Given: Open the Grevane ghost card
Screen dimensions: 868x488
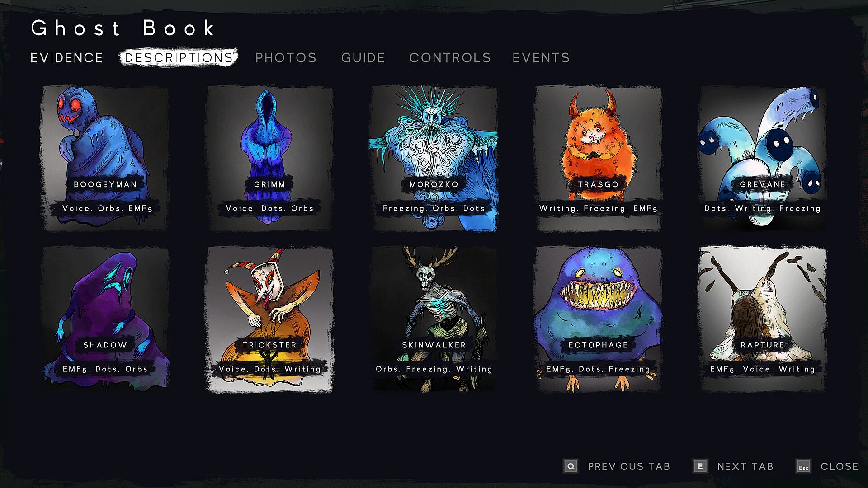Looking at the screenshot, I should [x=763, y=158].
